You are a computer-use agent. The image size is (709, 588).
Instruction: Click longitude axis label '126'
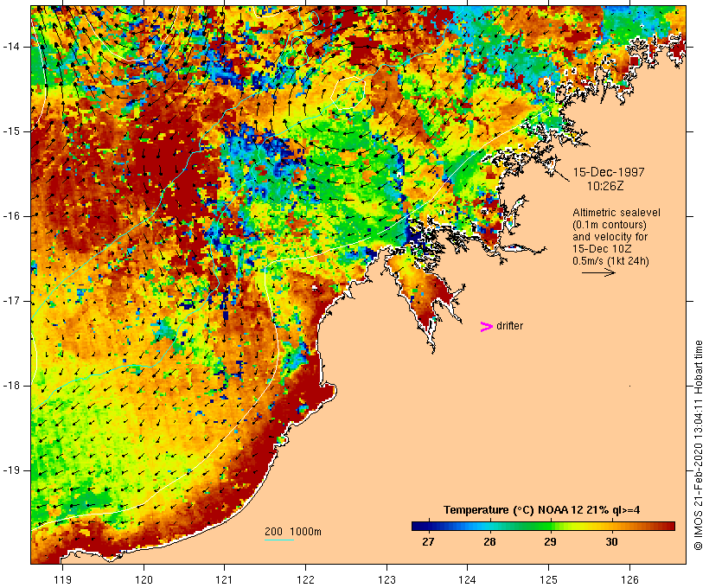point(629,579)
